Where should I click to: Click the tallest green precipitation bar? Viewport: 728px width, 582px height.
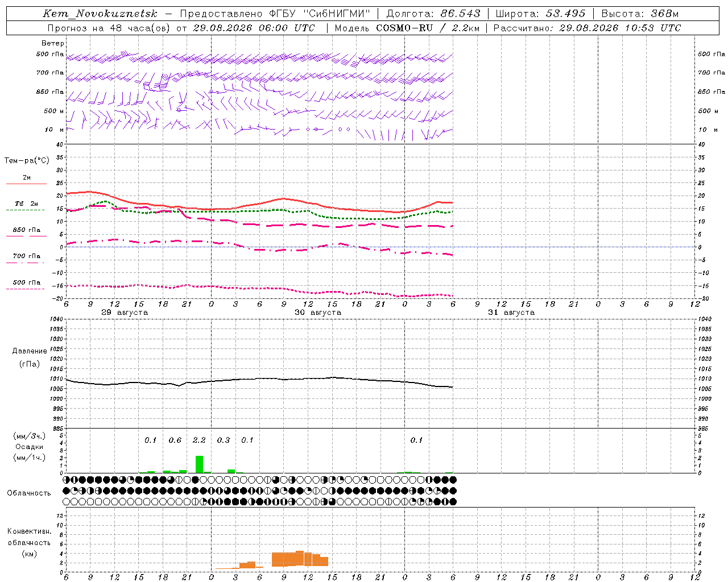199,464
